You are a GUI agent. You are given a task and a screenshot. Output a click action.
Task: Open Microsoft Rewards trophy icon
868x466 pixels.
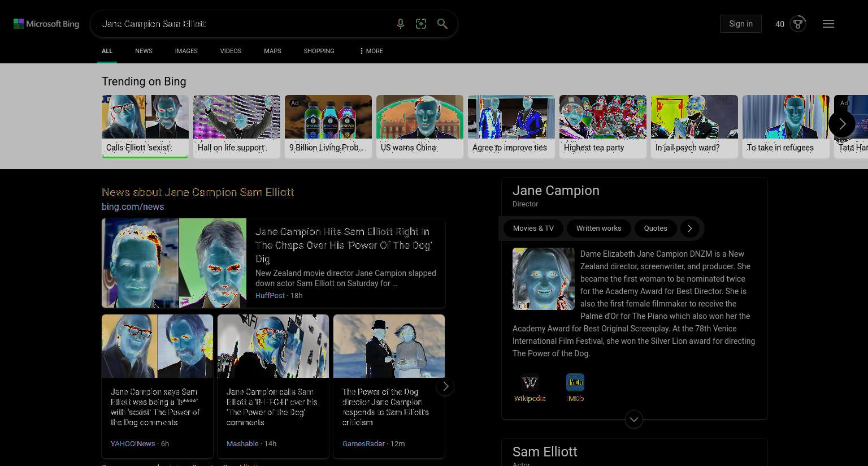[x=798, y=24]
